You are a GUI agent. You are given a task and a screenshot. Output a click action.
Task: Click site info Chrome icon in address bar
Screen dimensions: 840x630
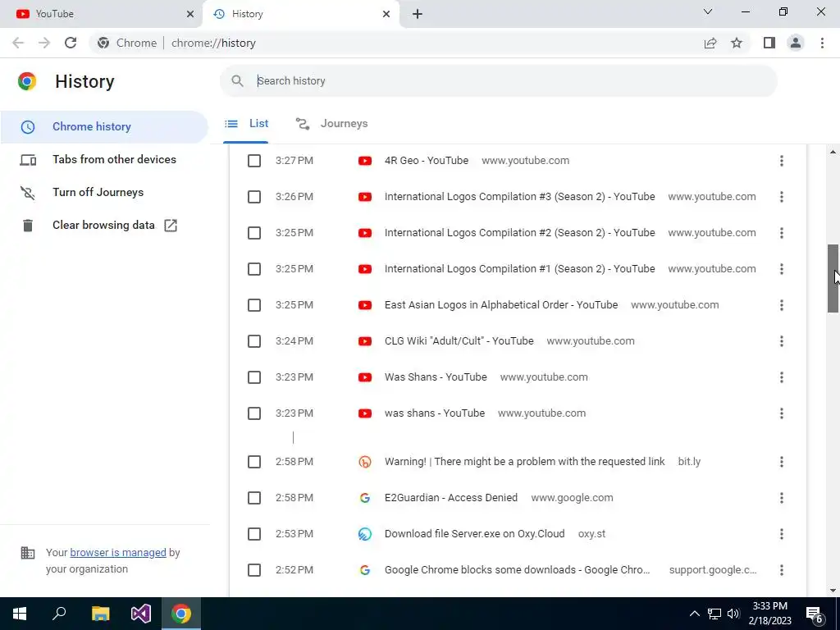coord(103,43)
